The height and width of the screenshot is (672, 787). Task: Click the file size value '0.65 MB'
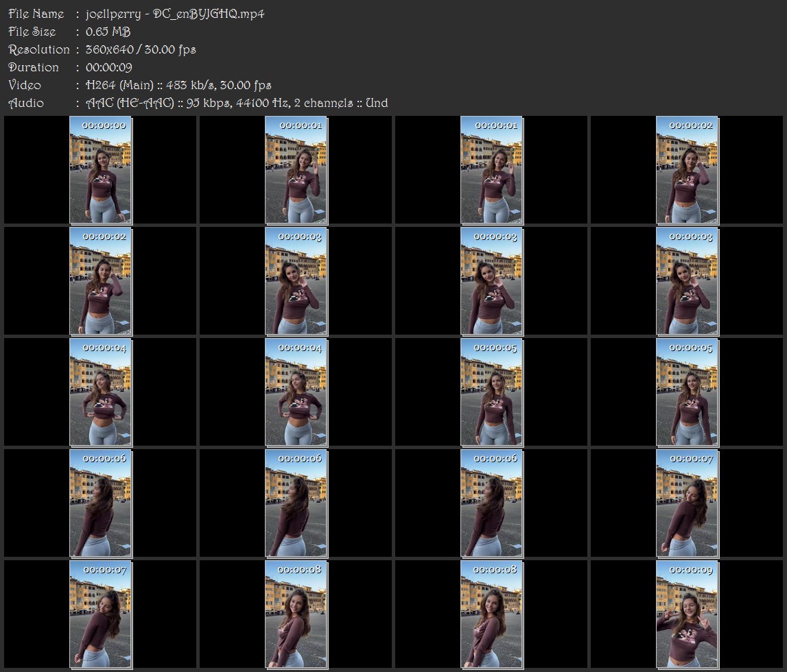108,32
